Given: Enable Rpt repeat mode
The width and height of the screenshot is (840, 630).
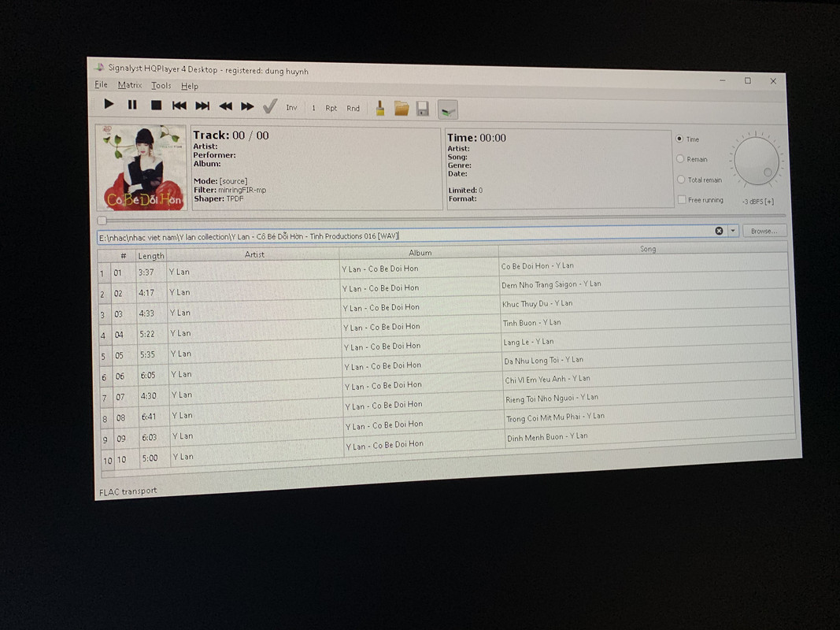Looking at the screenshot, I should [x=331, y=108].
